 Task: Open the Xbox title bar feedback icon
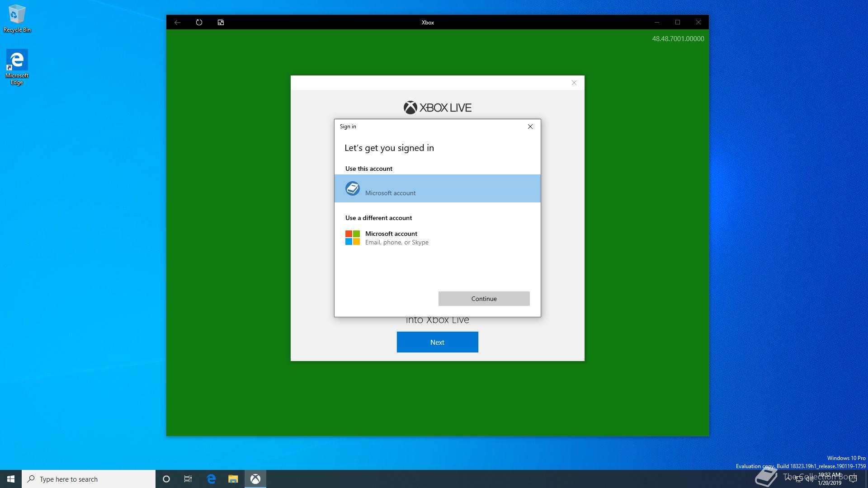coord(221,22)
